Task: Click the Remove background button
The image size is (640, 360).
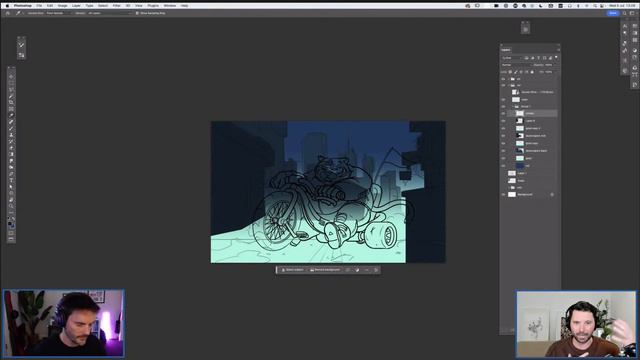Action: click(x=324, y=270)
